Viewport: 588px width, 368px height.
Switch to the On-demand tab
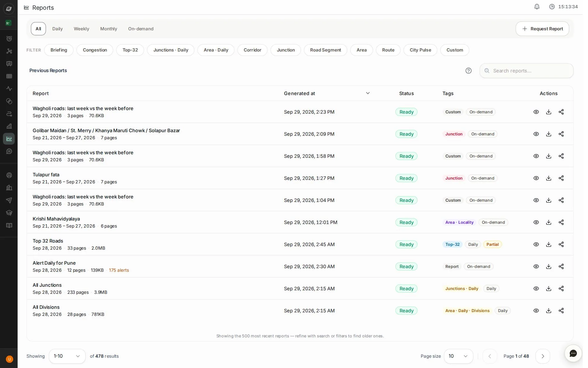tap(141, 29)
